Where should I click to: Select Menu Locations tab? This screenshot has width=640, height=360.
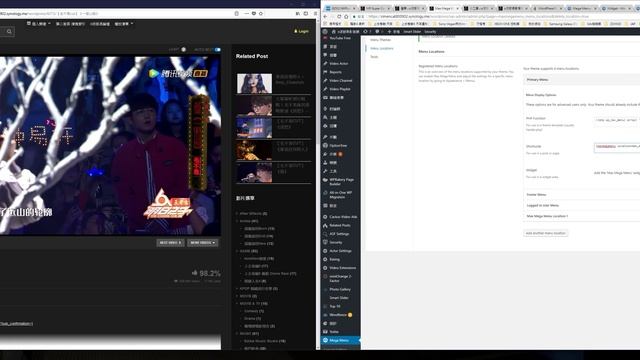coord(382,48)
